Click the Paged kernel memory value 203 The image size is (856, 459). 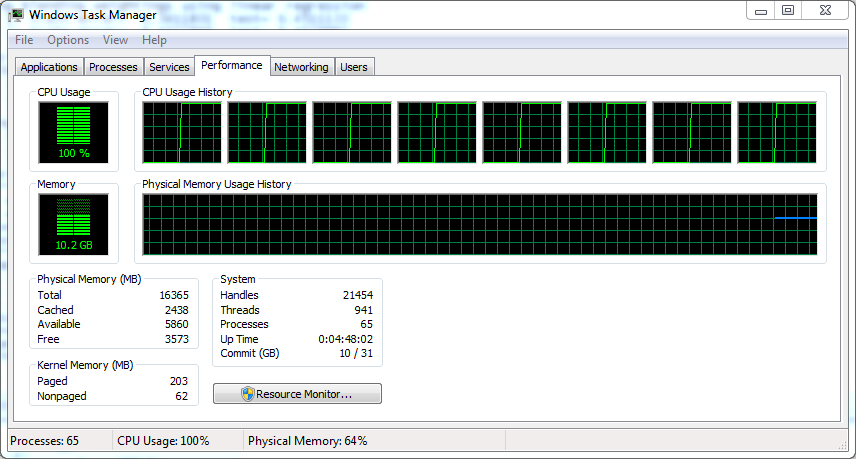[x=179, y=381]
